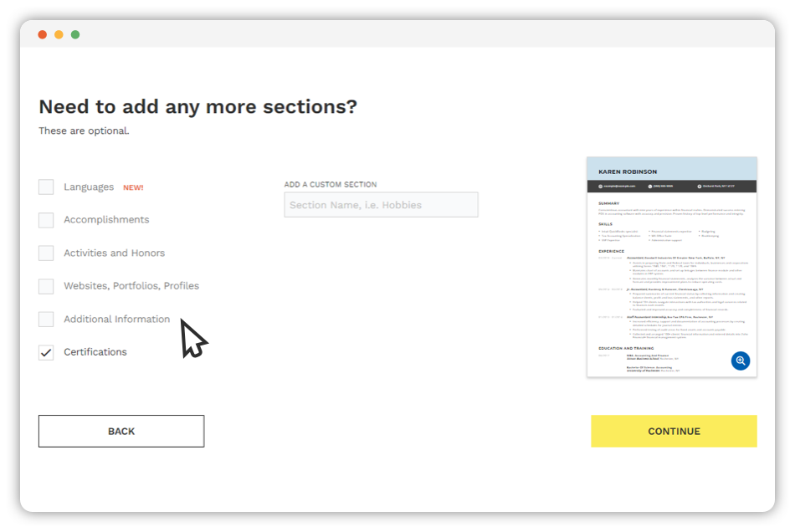Check the Accomplishments option
795x532 pixels.
46,219
